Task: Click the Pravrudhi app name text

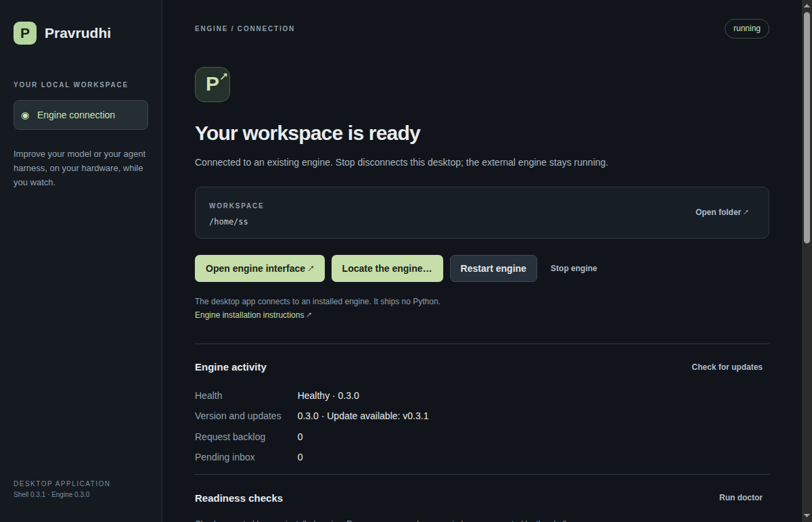Action: 78,33
